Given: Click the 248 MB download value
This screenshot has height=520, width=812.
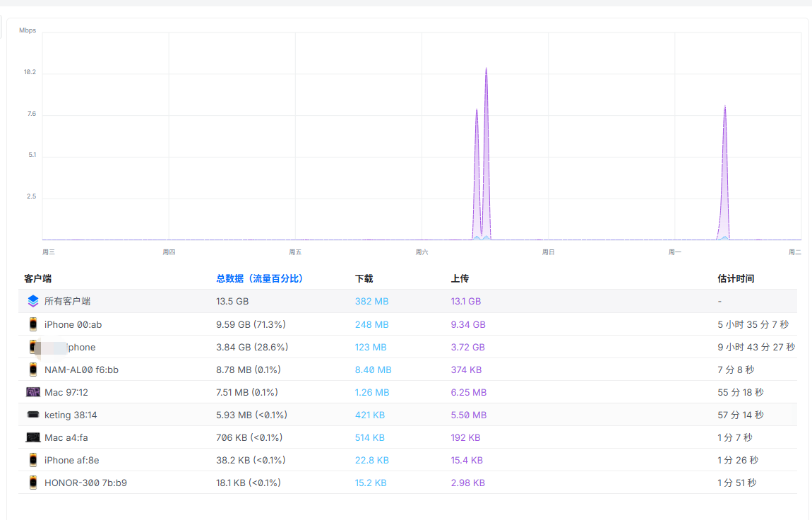Looking at the screenshot, I should coord(371,324).
